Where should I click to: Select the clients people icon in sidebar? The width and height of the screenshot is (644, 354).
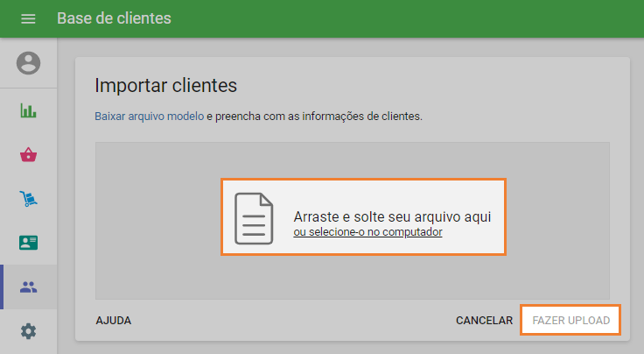coord(28,287)
